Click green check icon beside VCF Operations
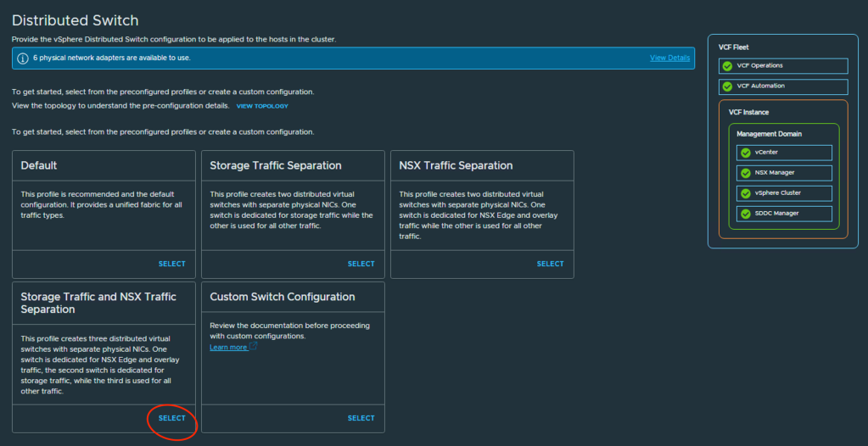This screenshot has width=868, height=446. (726, 66)
